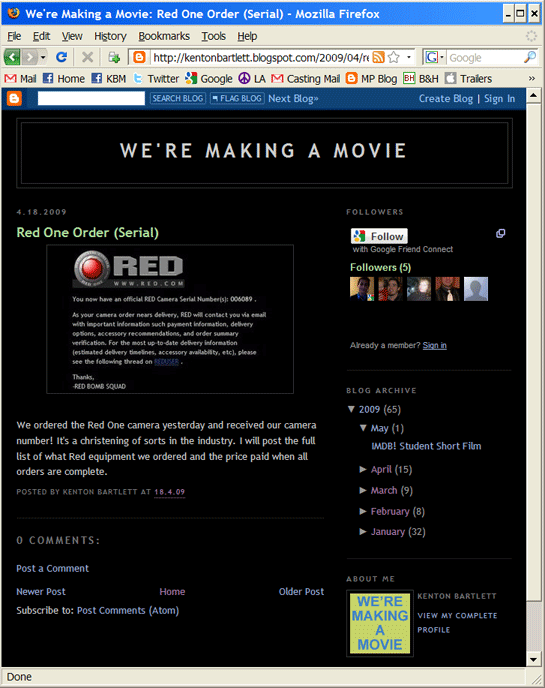Open the File menu
Image resolution: width=545 pixels, height=688 pixels.
(14, 36)
